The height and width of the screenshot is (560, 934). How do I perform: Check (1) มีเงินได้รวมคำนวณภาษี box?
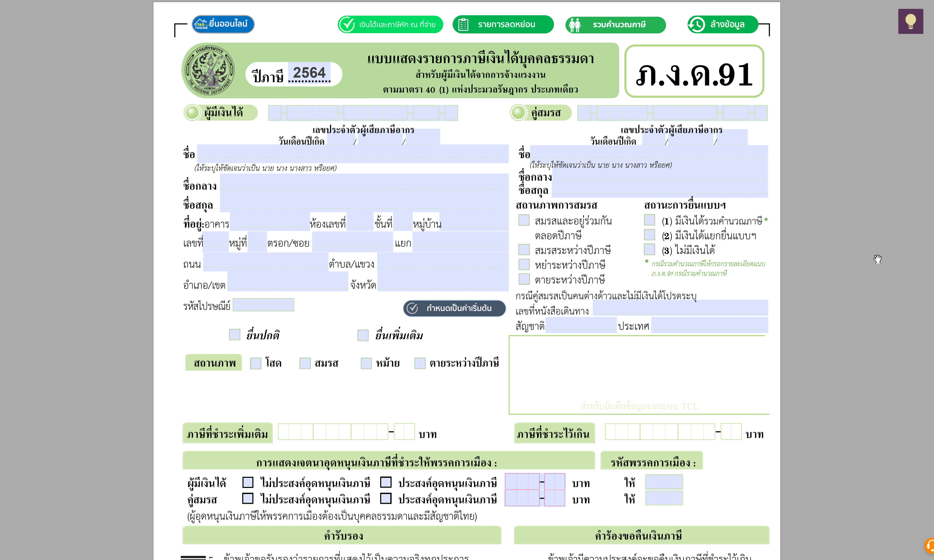[x=649, y=220]
